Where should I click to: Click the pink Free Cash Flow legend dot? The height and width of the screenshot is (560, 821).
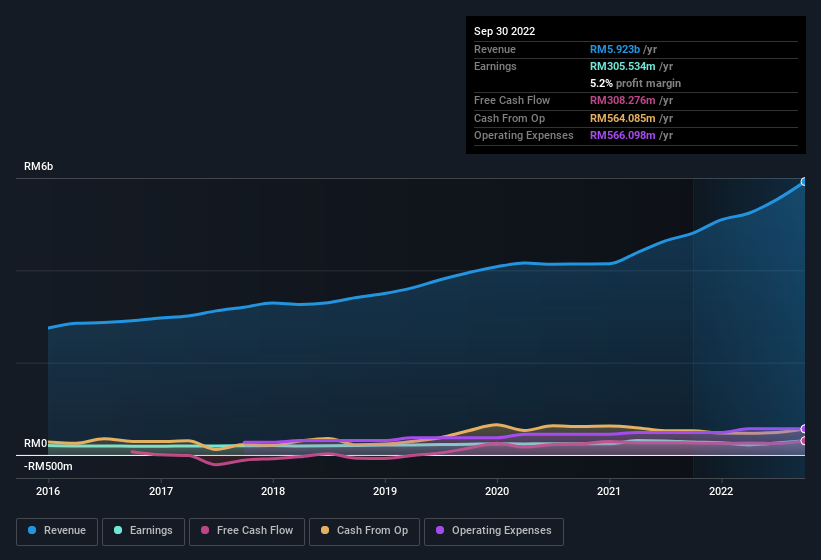pyautogui.click(x=206, y=531)
